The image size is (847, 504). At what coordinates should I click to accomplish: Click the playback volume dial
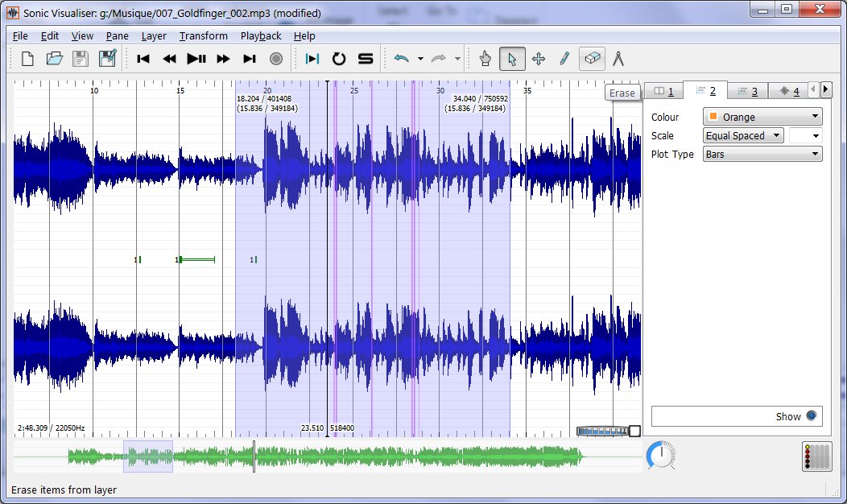[x=661, y=456]
